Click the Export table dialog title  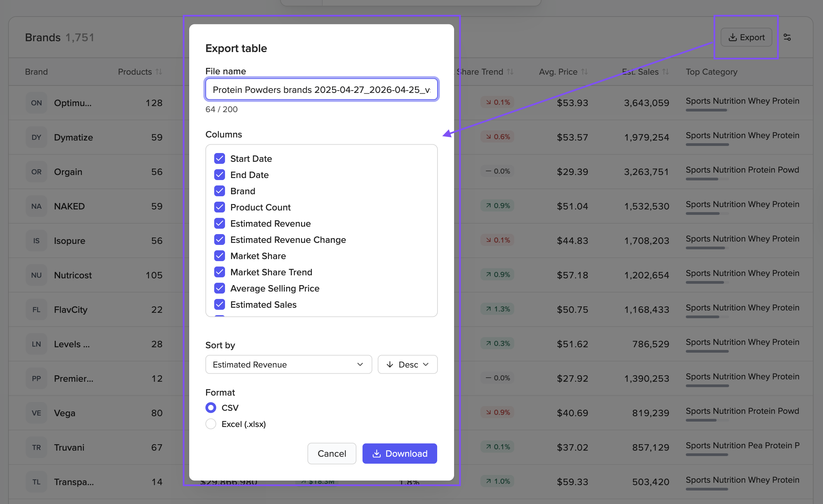point(236,48)
